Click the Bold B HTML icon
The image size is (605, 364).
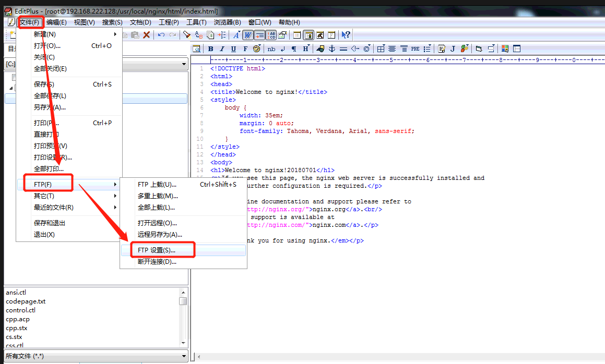point(211,48)
